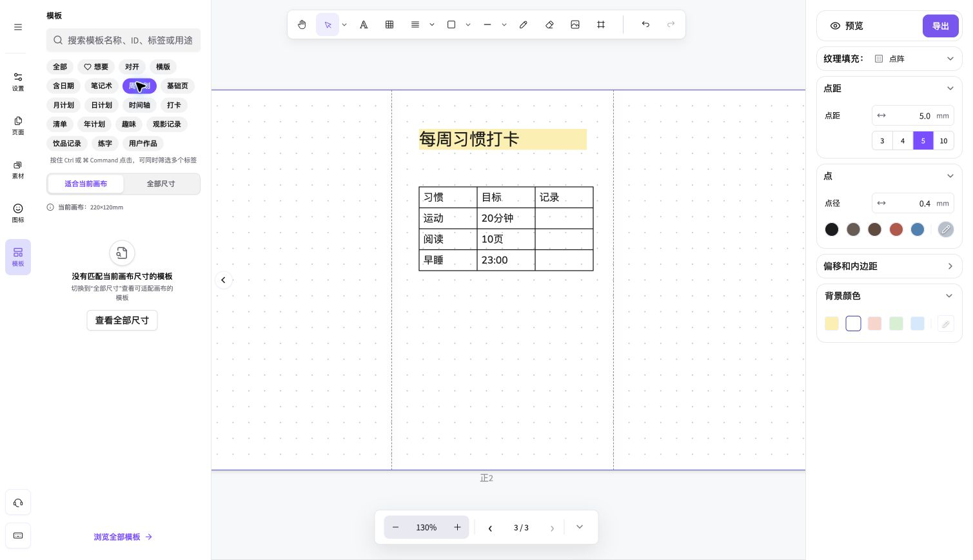Open the 设置 settings sidebar panel
The width and height of the screenshot is (973, 560).
[x=18, y=82]
